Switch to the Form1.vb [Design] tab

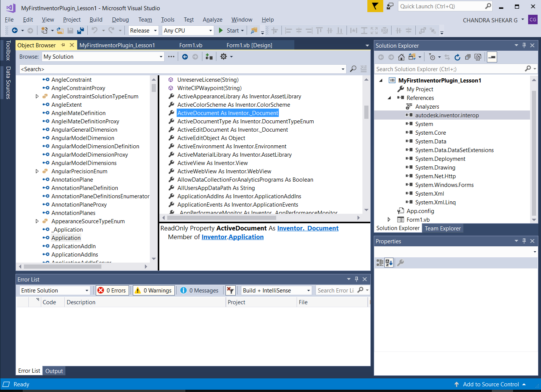[249, 45]
